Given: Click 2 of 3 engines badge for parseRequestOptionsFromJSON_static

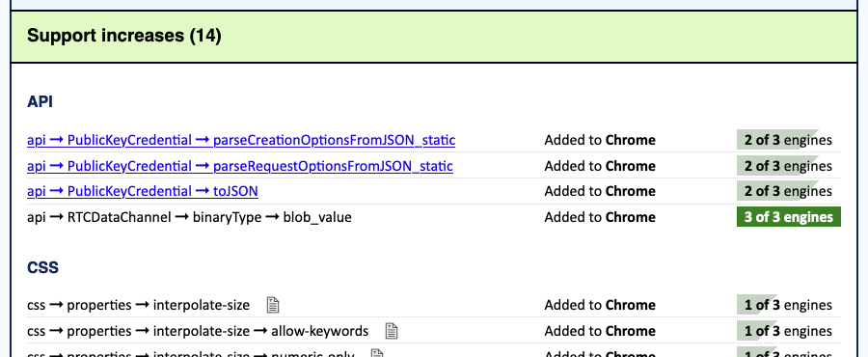Looking at the screenshot, I should [x=784, y=166].
